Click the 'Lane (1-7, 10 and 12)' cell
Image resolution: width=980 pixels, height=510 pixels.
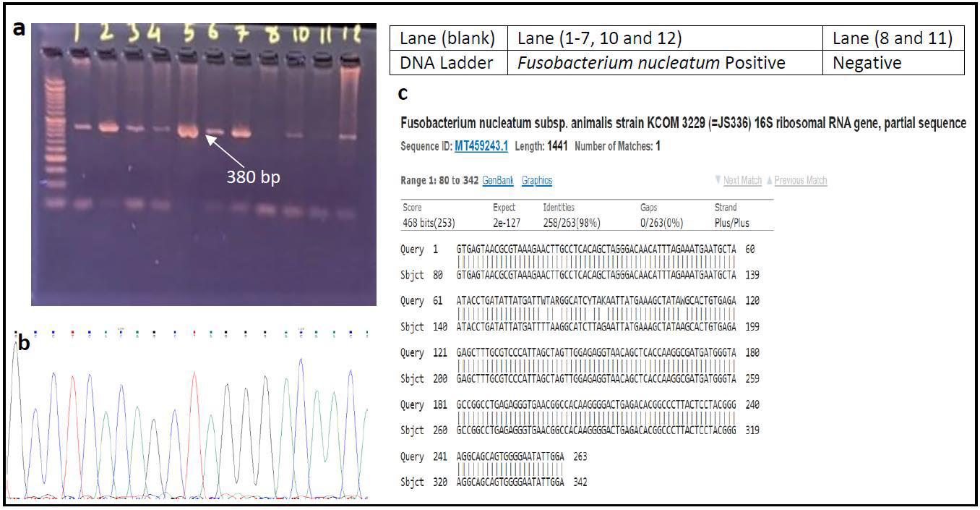(666, 38)
